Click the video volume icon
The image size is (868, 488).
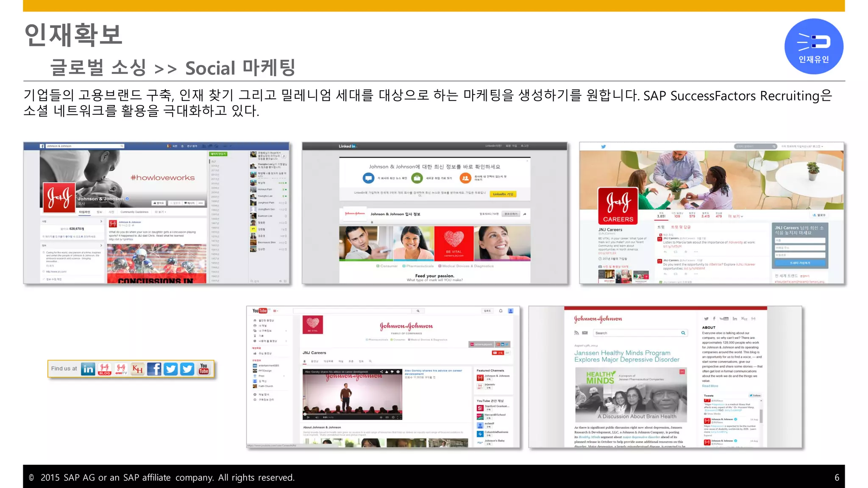tap(317, 417)
